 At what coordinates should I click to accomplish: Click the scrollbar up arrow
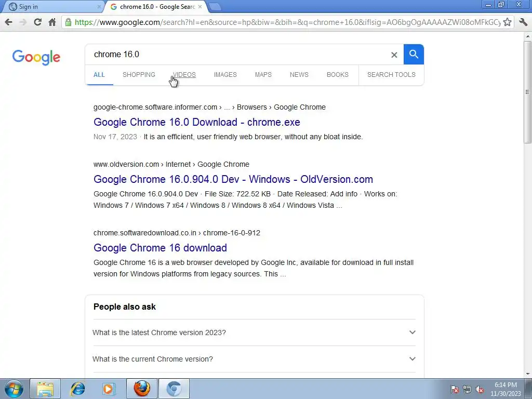tap(528, 36)
